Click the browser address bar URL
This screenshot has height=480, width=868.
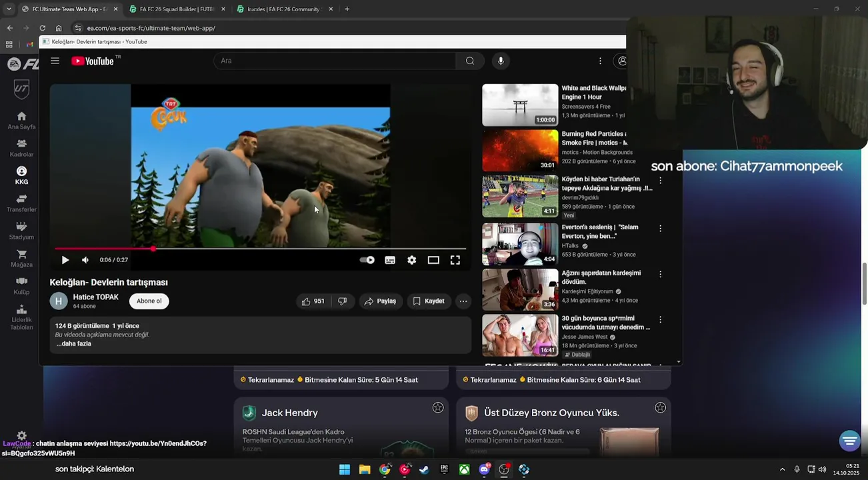coord(151,28)
